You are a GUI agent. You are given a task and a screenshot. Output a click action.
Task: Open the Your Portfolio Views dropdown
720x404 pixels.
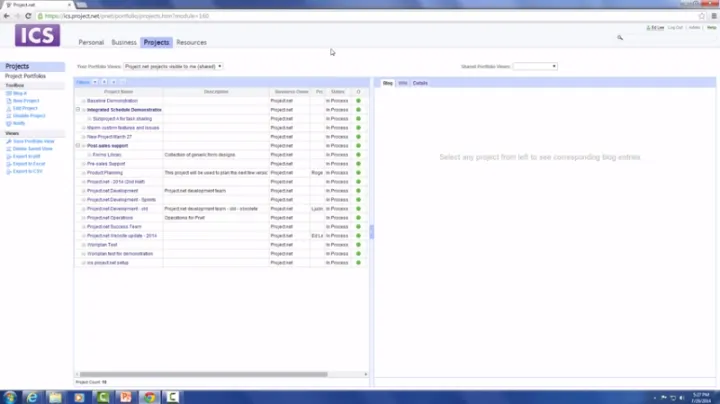(172, 67)
